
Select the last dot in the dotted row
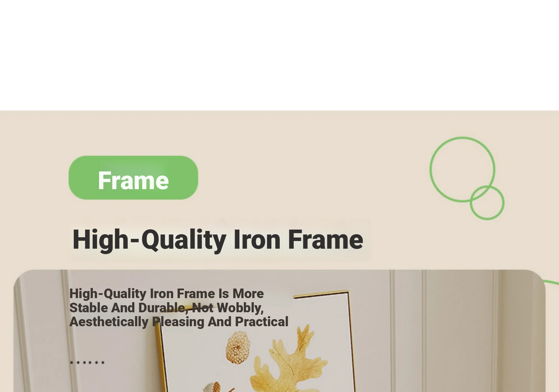pos(103,363)
